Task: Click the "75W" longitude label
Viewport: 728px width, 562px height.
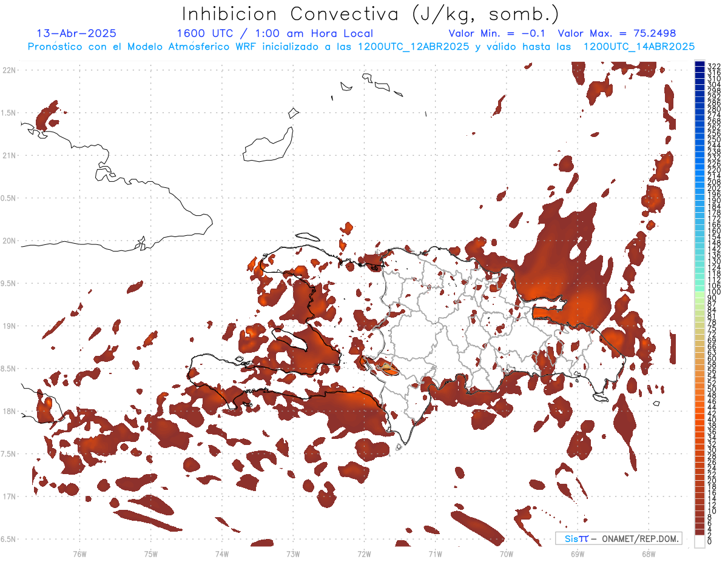Action: click(151, 554)
